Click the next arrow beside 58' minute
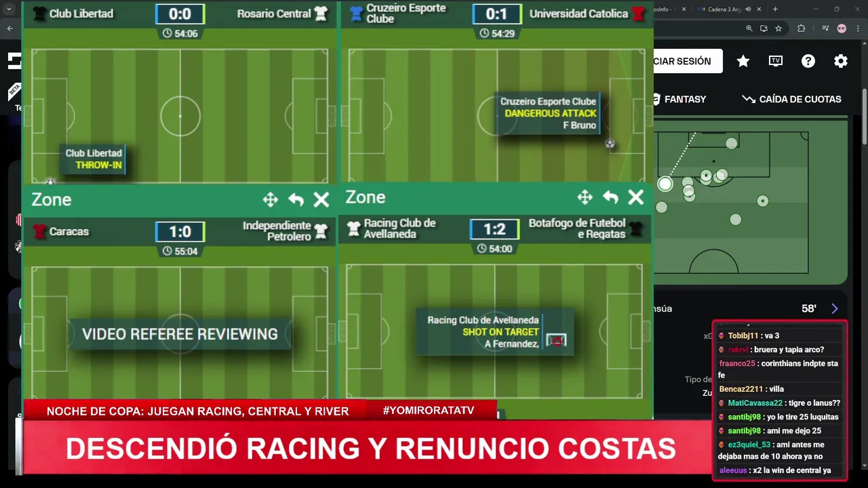This screenshot has width=868, height=488. pyautogui.click(x=835, y=308)
